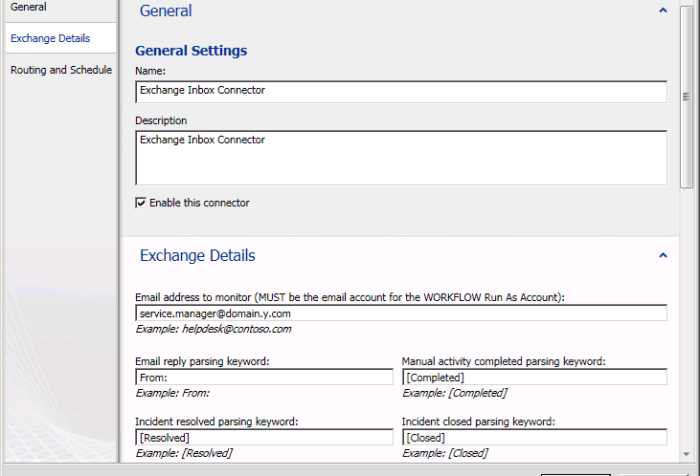Screen dimensions: 700x476
Task: Edit the Manual activity completed keyword field
Action: coord(533,377)
